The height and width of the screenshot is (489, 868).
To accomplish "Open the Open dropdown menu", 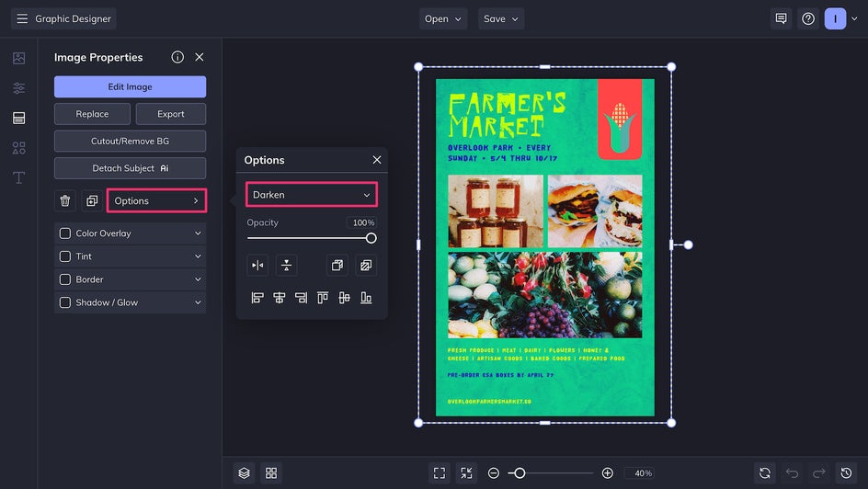I will pyautogui.click(x=443, y=18).
